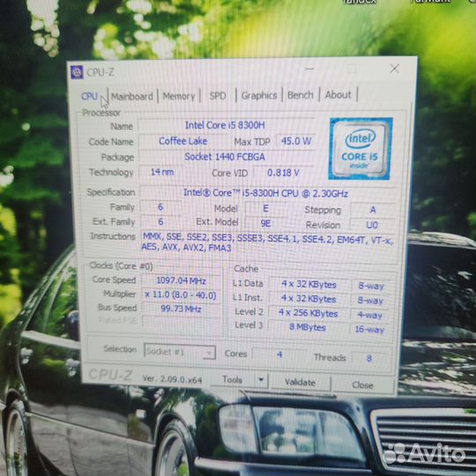
Task: Click the specification text i5-8300H CPU @ 2.30GHz
Action: [265, 193]
